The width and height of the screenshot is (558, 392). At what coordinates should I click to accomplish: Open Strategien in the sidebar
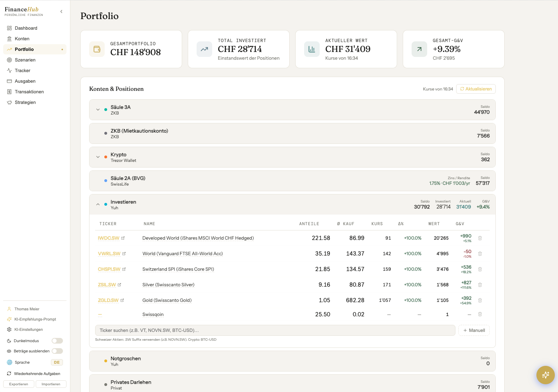coord(35,102)
